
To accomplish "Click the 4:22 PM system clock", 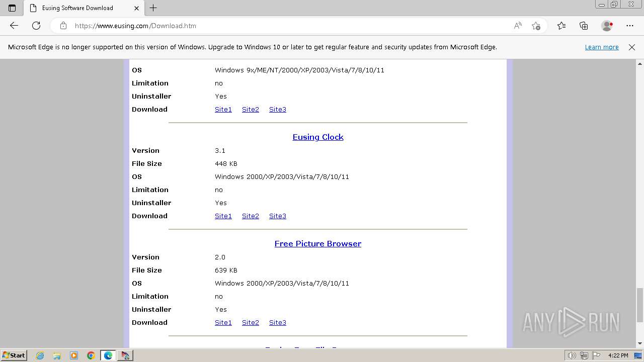I will 618,355.
